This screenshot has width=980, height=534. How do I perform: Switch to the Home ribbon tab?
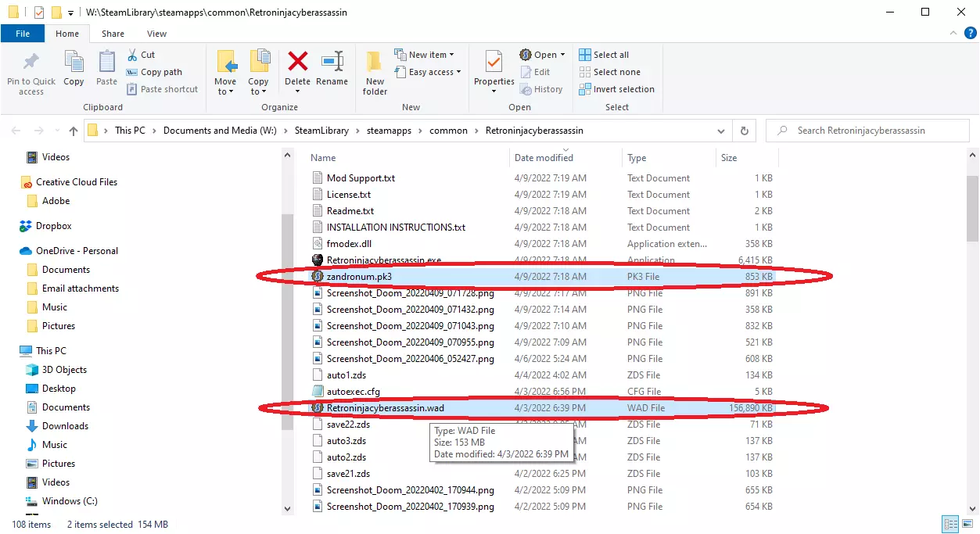67,34
